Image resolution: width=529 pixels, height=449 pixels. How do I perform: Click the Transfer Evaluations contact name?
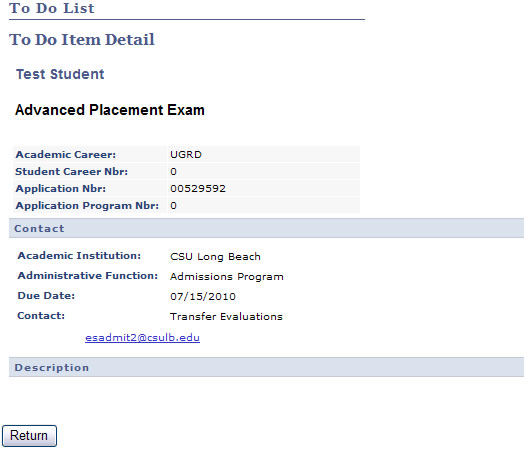coord(226,316)
